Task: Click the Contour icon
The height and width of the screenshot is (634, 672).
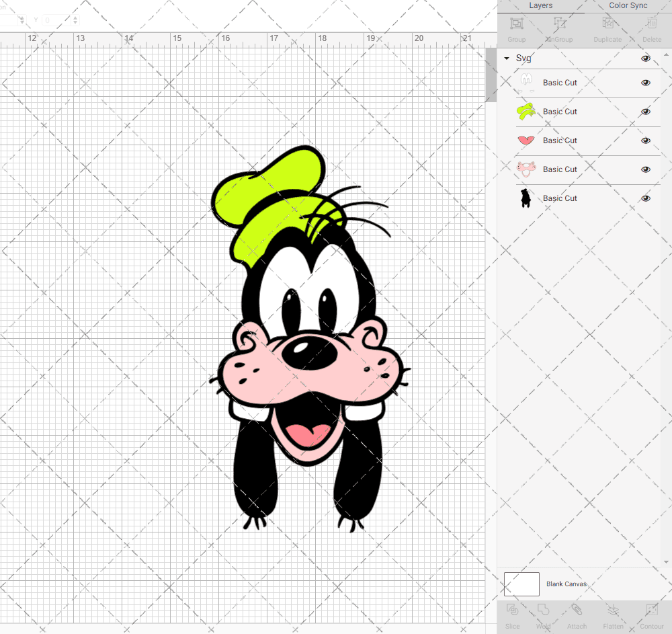Action: point(651,610)
